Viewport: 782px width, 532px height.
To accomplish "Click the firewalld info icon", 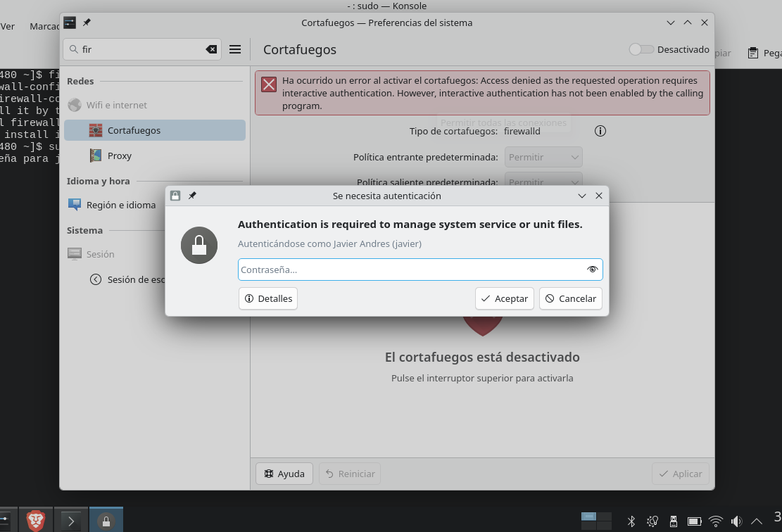I will point(600,131).
